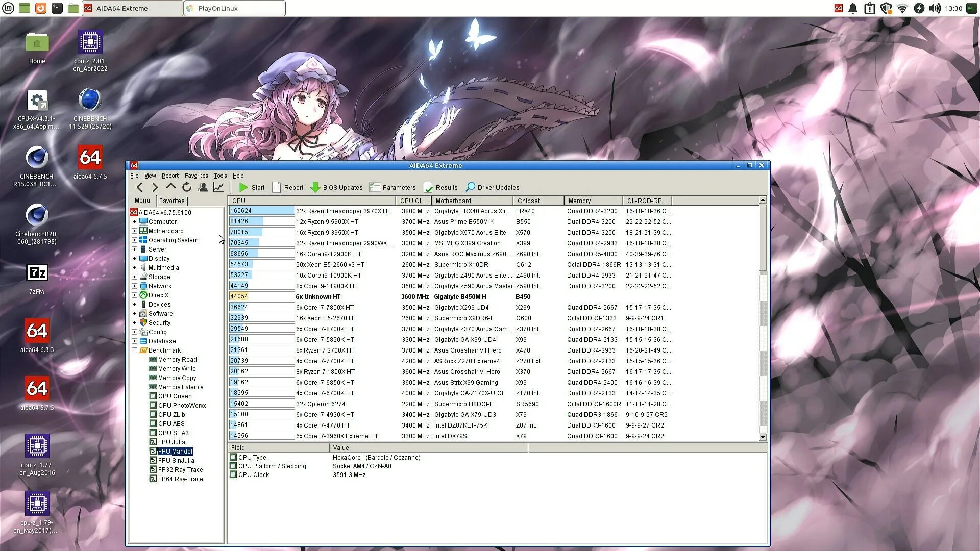
Task: Click the 44054 score result bar
Action: click(x=261, y=296)
